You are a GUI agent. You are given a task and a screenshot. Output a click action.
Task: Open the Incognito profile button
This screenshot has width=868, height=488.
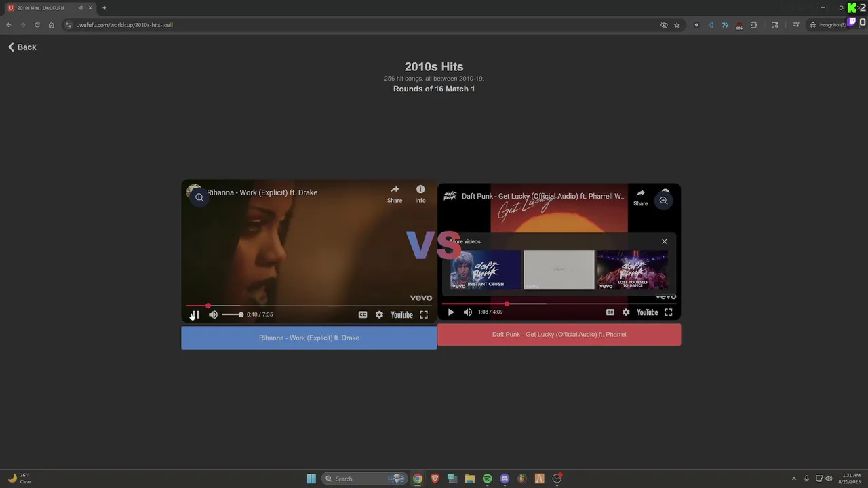[828, 25]
